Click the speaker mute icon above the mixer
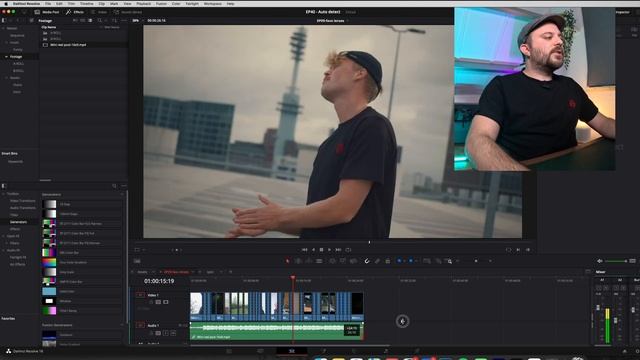Image resolution: width=640 pixels, height=360 pixels. 600,261
